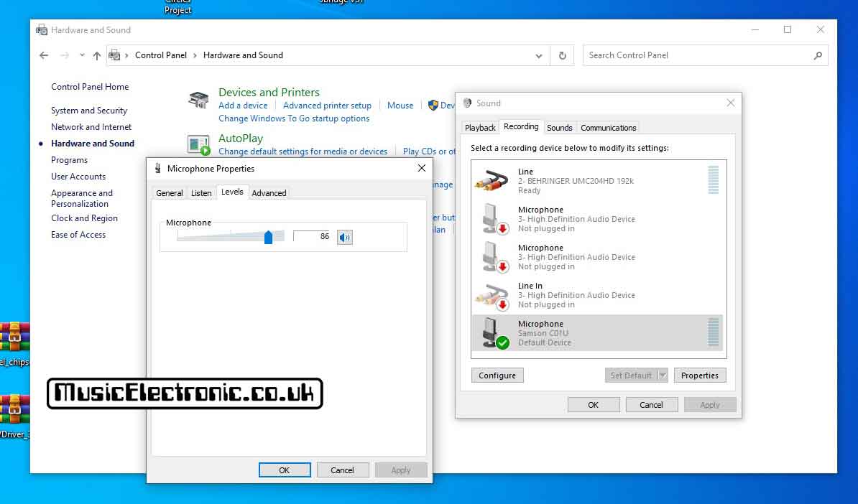
Task: Open Advanced printer setup link
Action: pos(327,106)
